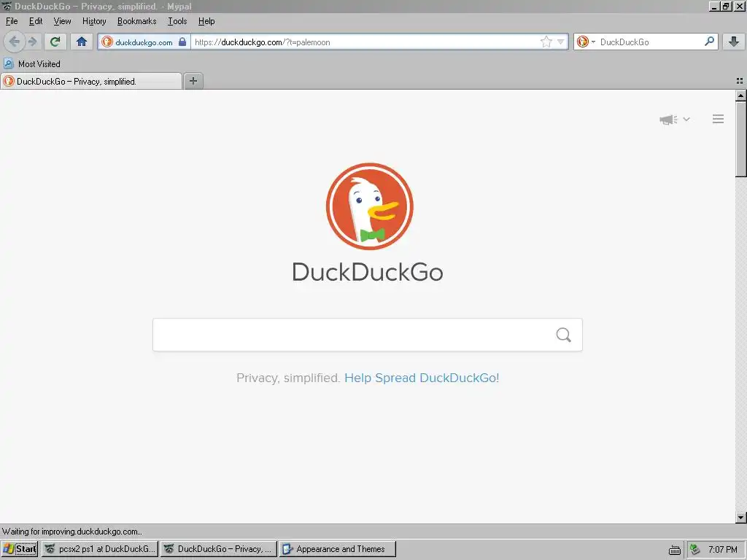Click the magnifier in the toolbar search box
Image resolution: width=747 pixels, height=560 pixels.
pyautogui.click(x=709, y=42)
